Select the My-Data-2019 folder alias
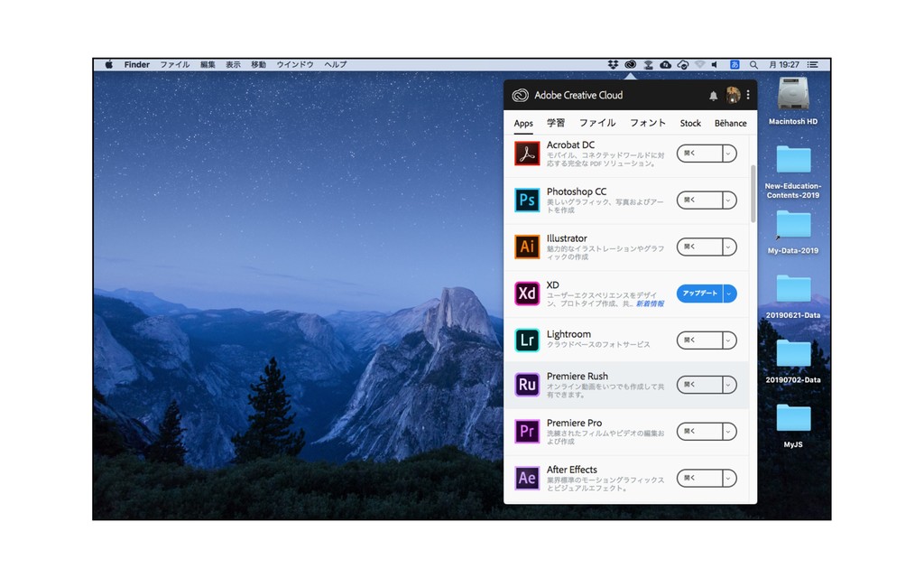 pos(793,224)
